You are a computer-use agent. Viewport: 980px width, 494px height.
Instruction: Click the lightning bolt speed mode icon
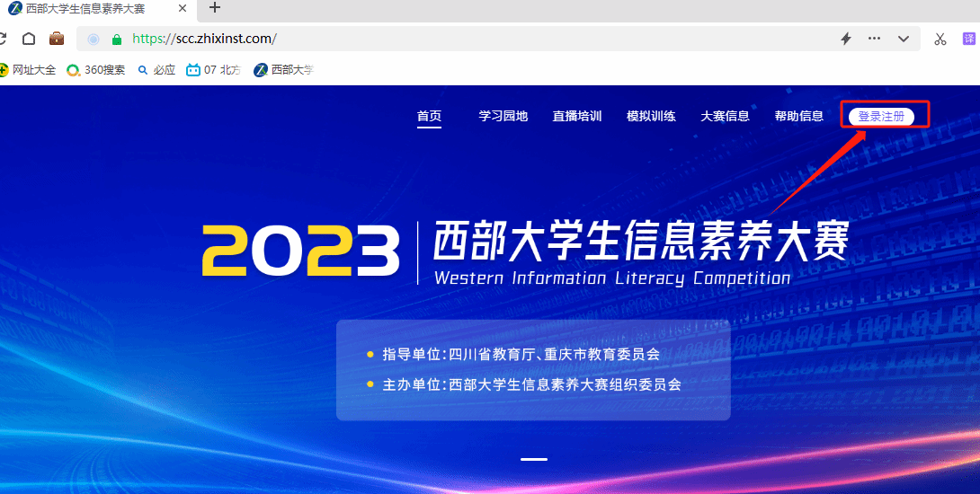[x=846, y=39]
